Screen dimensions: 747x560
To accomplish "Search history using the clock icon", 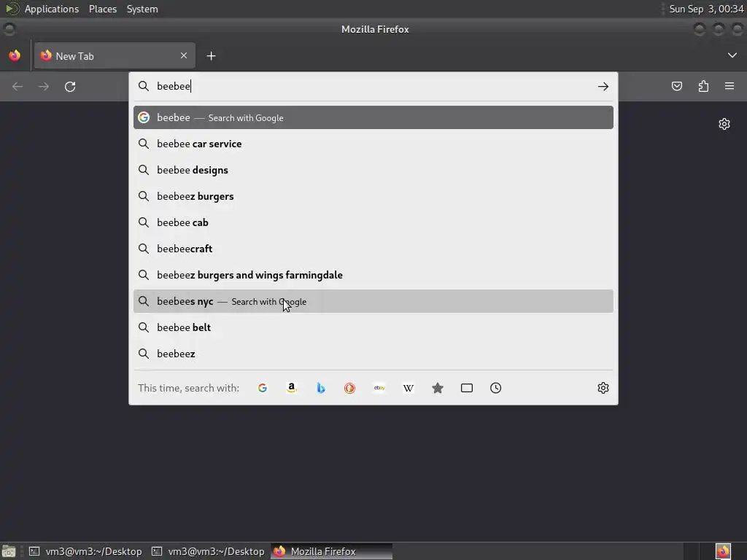I will (x=495, y=388).
